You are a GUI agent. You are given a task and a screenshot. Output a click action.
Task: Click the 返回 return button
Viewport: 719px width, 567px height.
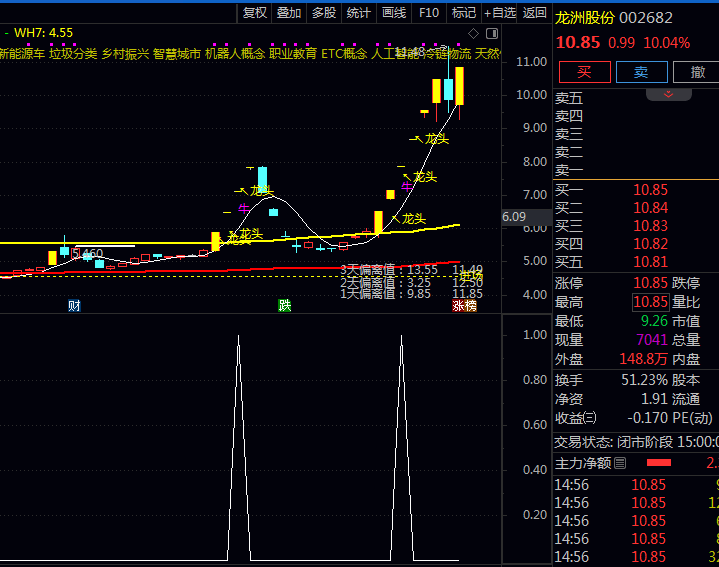click(535, 13)
